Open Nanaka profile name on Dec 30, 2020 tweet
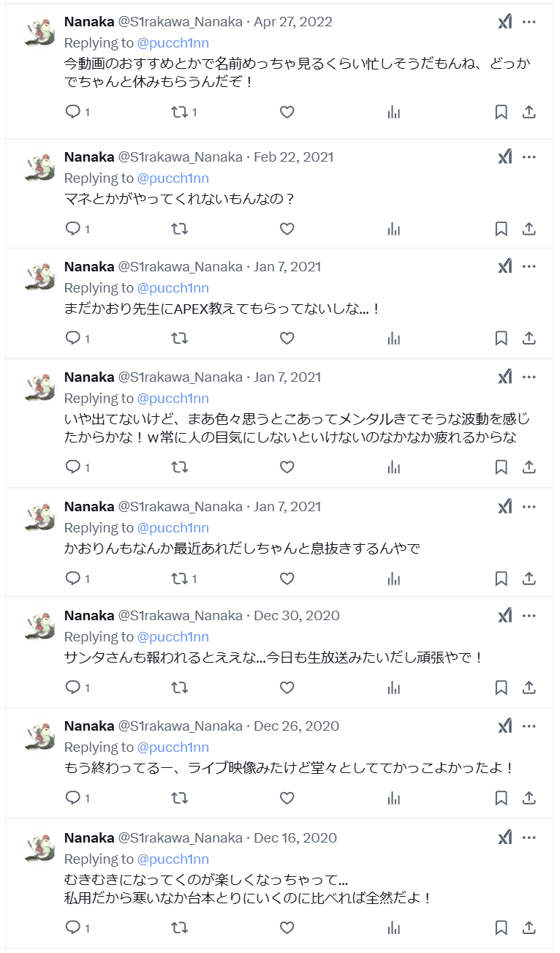This screenshot has width=560, height=953. [x=89, y=615]
